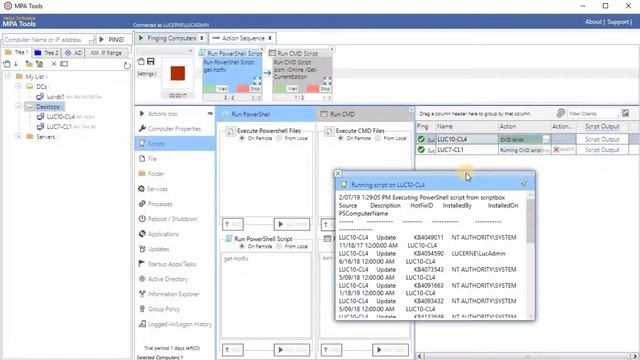Expand the Servers folder node
The height and width of the screenshot is (360, 640).
point(18,136)
